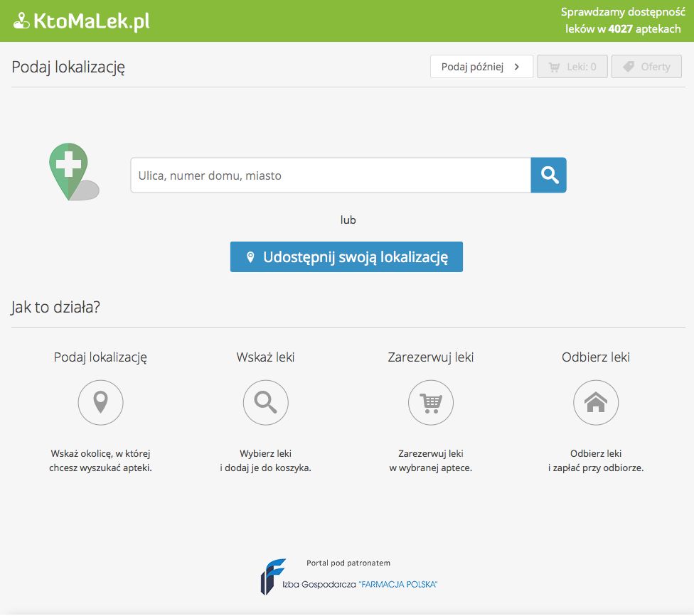Click the blue magnifier search button
The image size is (694, 616).
point(548,175)
